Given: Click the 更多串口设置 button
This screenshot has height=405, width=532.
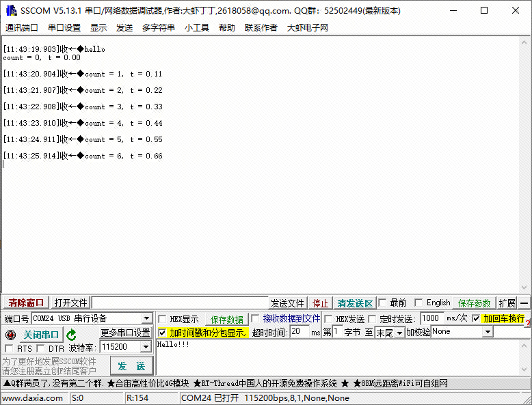Looking at the screenshot, I should pos(126,333).
